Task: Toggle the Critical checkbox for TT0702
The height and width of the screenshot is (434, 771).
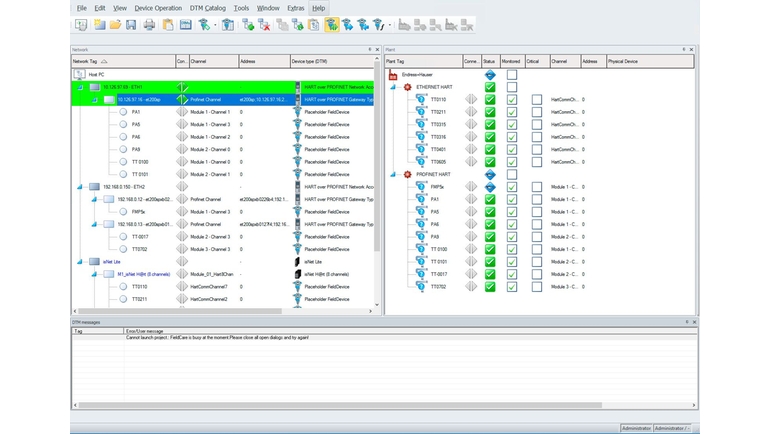Action: [x=537, y=287]
